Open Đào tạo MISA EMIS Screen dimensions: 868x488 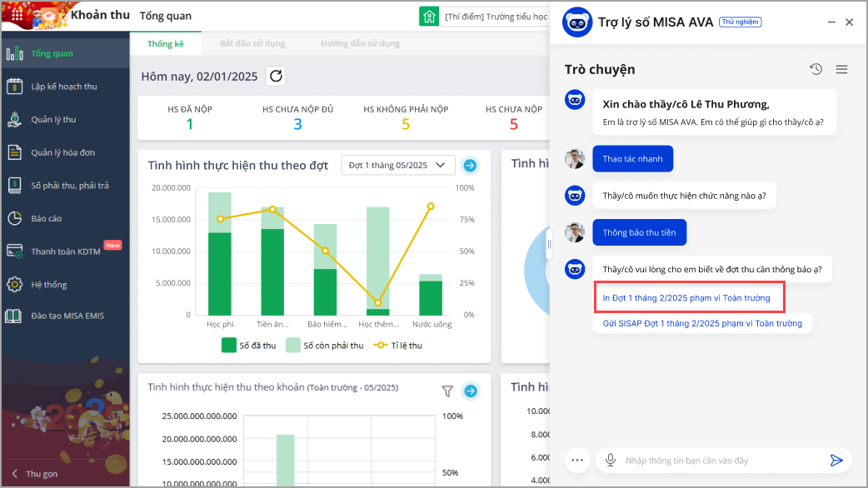click(65, 316)
